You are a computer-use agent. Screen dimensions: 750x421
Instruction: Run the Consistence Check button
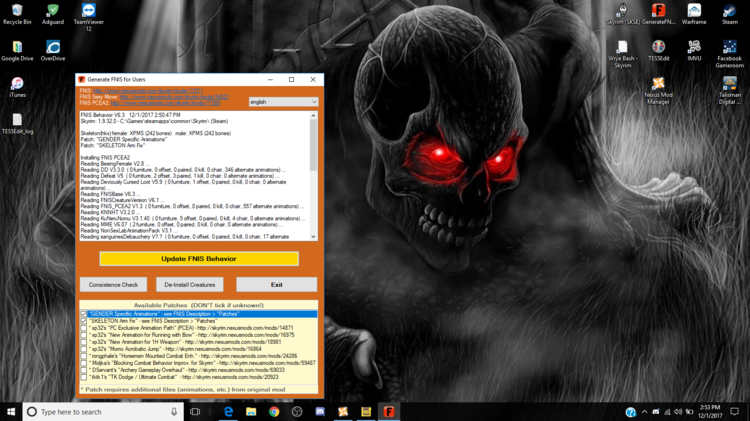click(113, 285)
